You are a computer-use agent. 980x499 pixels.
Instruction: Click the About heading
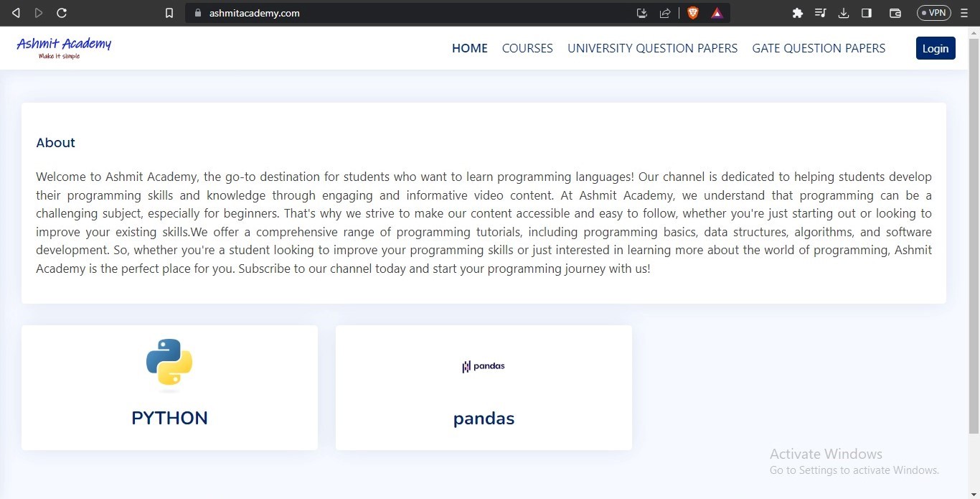[55, 143]
